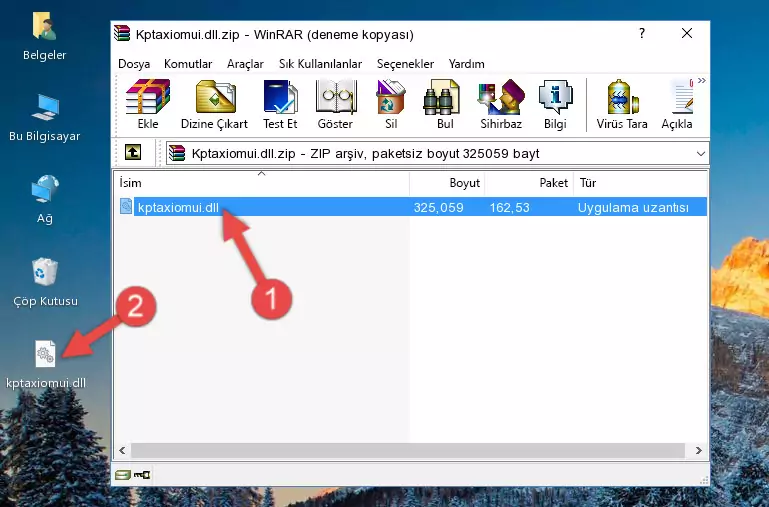Open the Bul search tool
Viewport: 769px width, 507px height.
click(x=445, y=104)
